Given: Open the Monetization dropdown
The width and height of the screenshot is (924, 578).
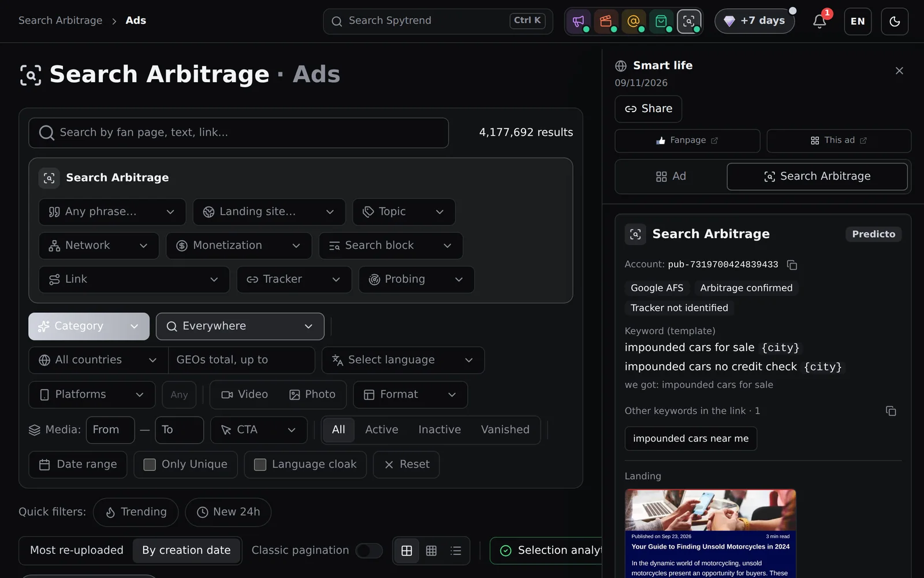Looking at the screenshot, I should 239,246.
